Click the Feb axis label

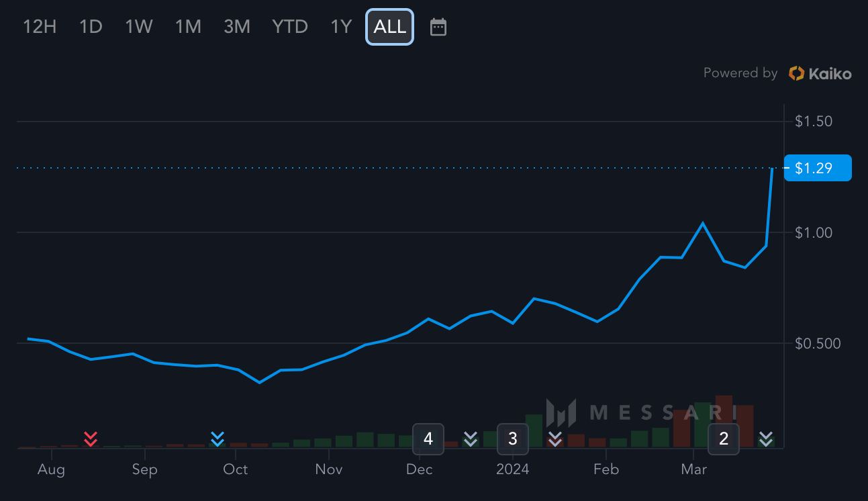[x=606, y=469]
